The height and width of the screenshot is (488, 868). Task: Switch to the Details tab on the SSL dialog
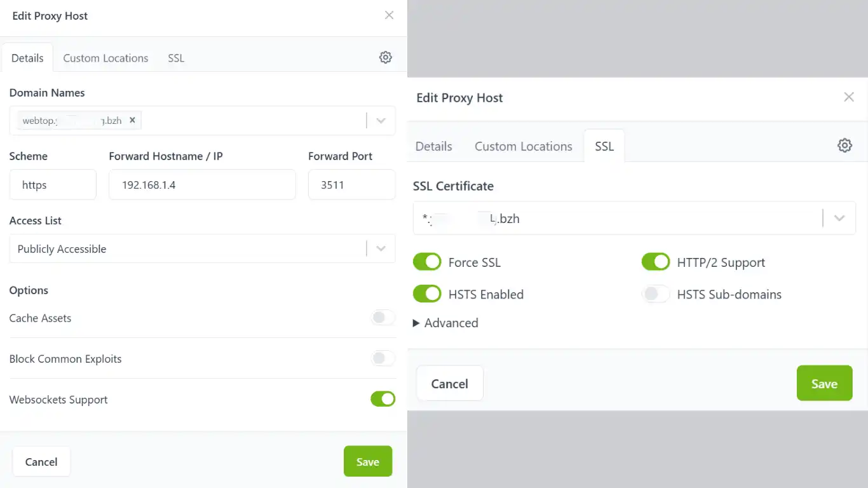433,146
